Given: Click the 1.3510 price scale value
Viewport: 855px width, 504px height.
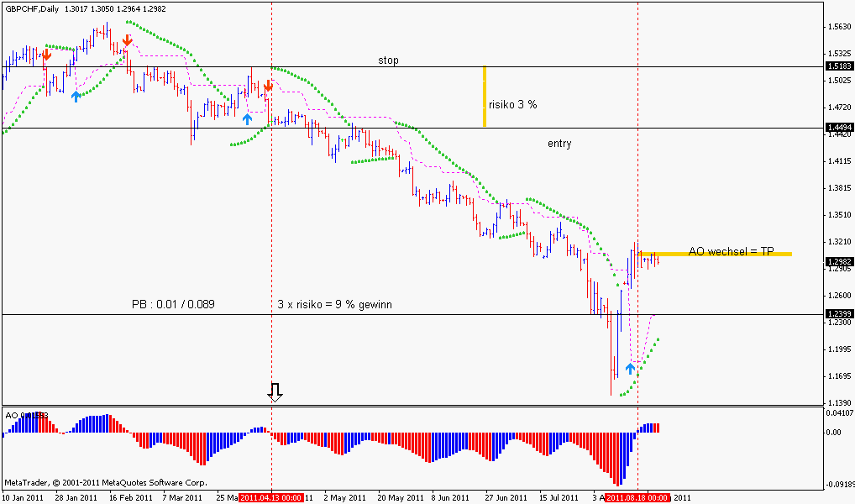Looking at the screenshot, I should click(x=839, y=214).
